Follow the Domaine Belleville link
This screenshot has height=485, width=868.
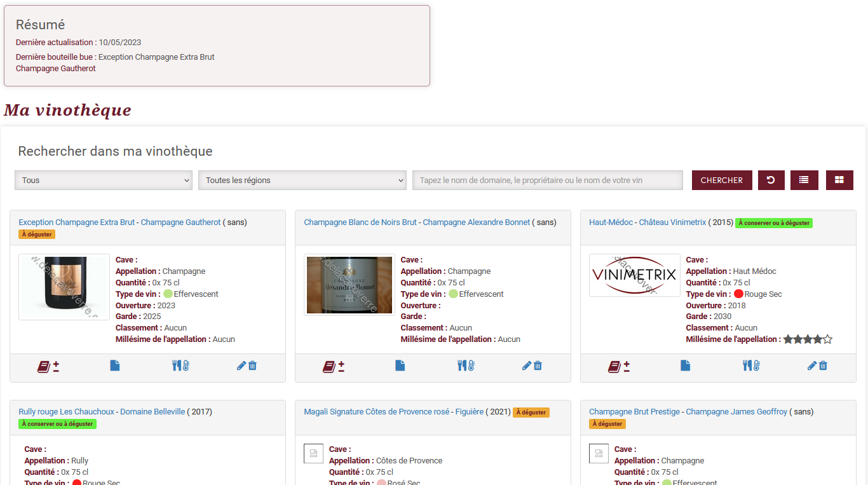[153, 412]
